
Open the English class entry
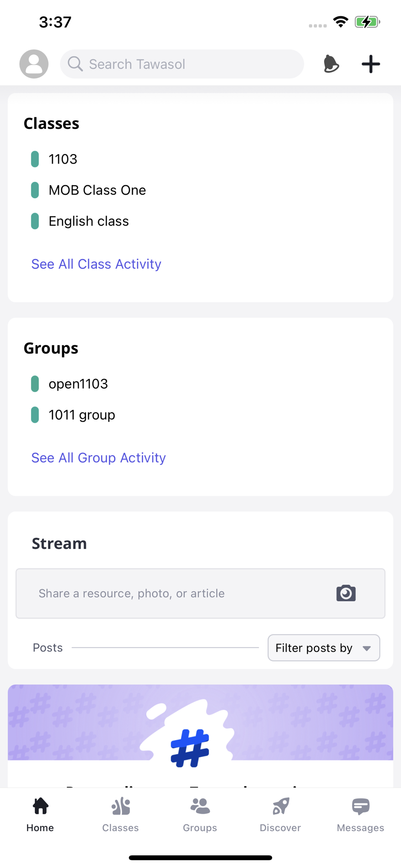pyautogui.click(x=89, y=221)
